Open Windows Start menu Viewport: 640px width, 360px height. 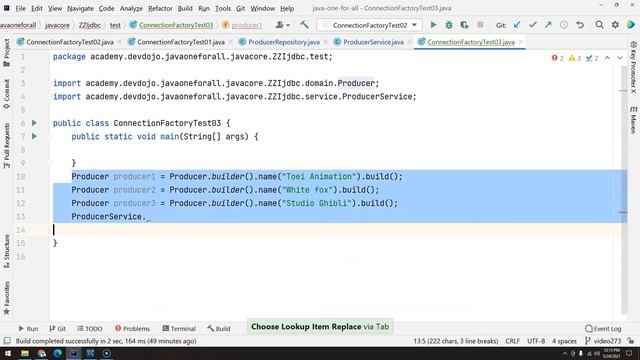8,353
